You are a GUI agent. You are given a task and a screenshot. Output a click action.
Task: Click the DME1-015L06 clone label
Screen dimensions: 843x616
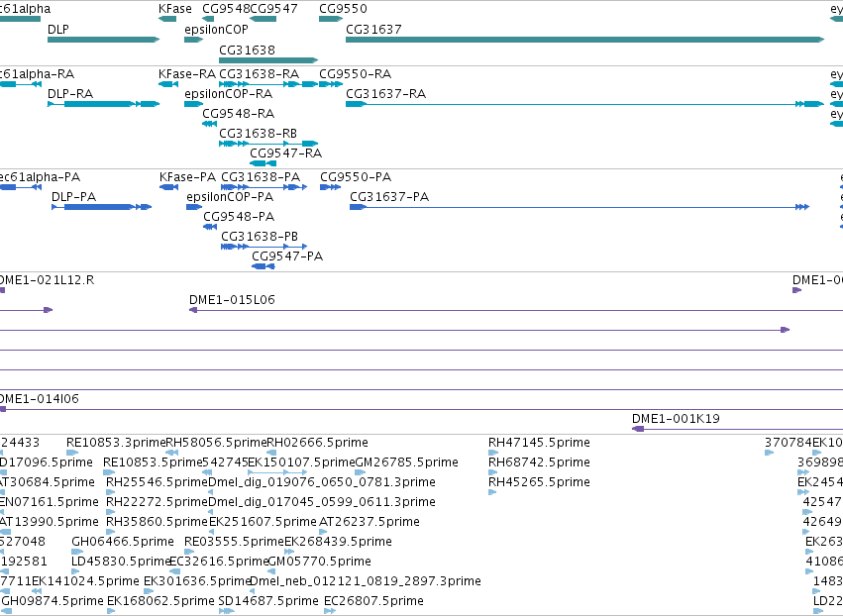[232, 300]
